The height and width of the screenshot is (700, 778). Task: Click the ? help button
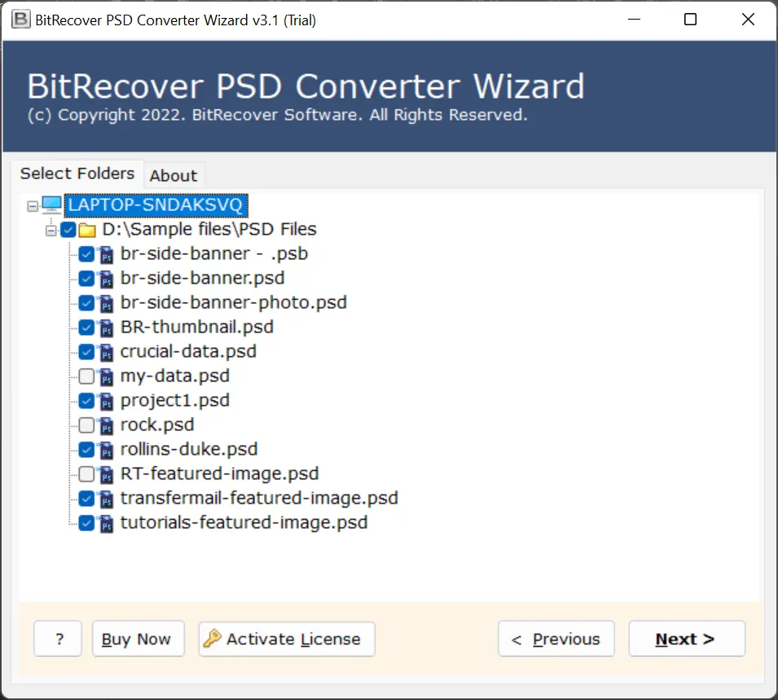(58, 639)
